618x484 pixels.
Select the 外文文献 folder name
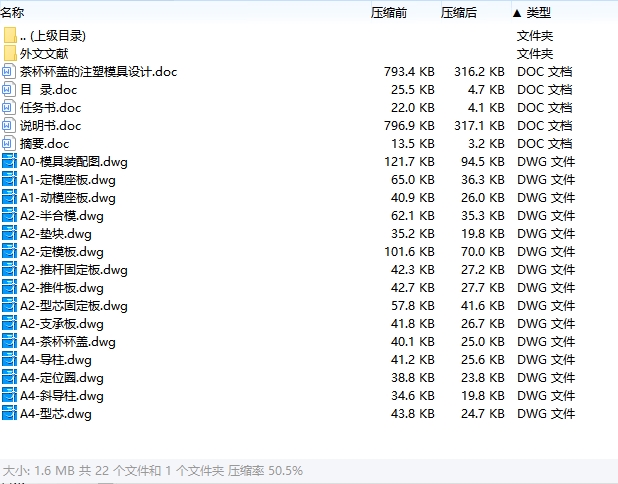coord(44,54)
